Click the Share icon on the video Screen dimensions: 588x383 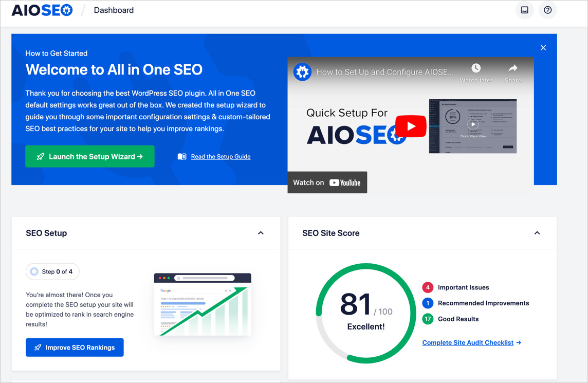512,68
